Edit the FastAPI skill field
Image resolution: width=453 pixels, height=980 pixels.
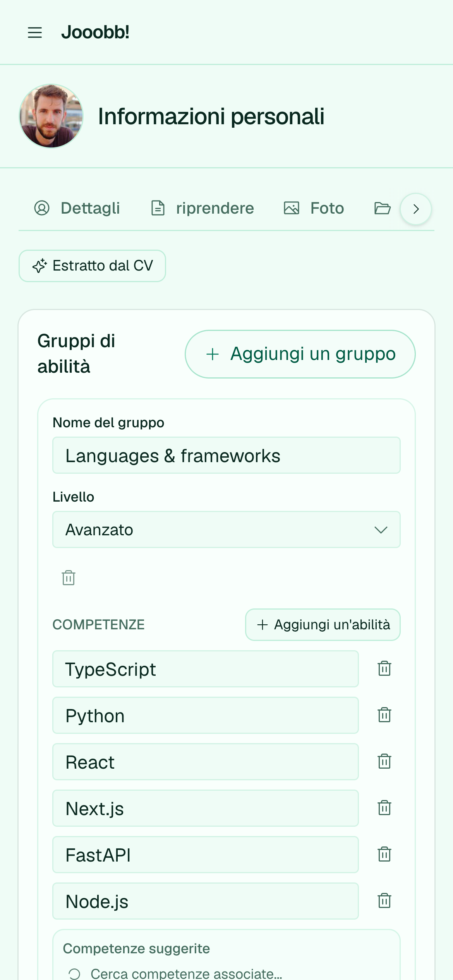(206, 855)
